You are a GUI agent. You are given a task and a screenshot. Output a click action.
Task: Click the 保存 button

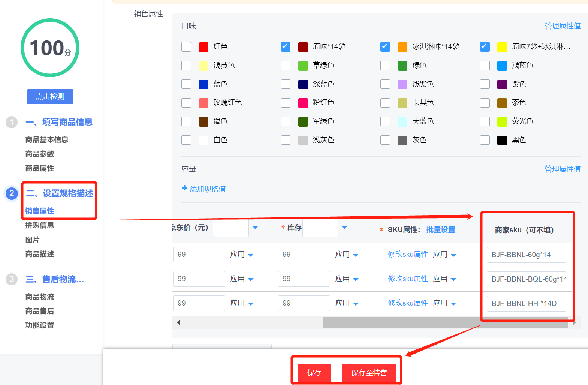(x=314, y=373)
